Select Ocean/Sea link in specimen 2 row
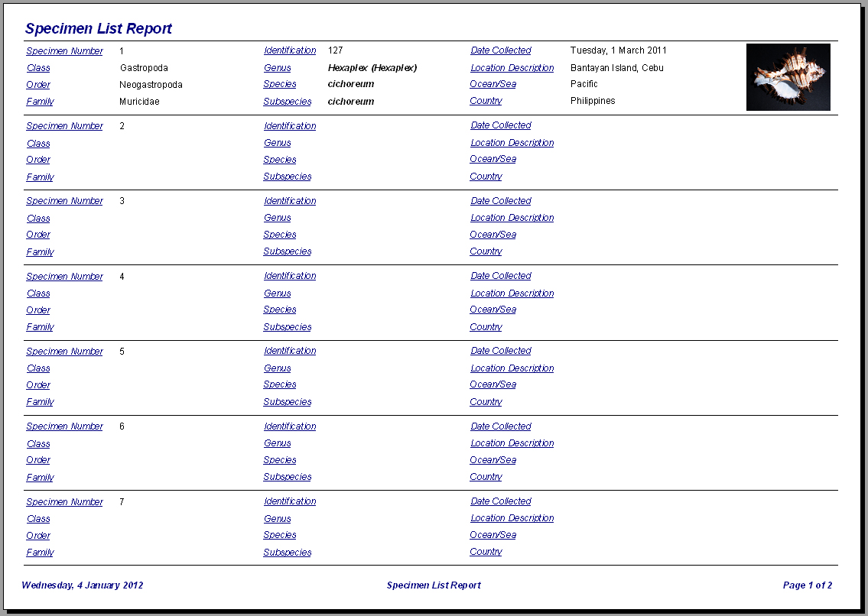The height and width of the screenshot is (616, 868). pyautogui.click(x=493, y=159)
